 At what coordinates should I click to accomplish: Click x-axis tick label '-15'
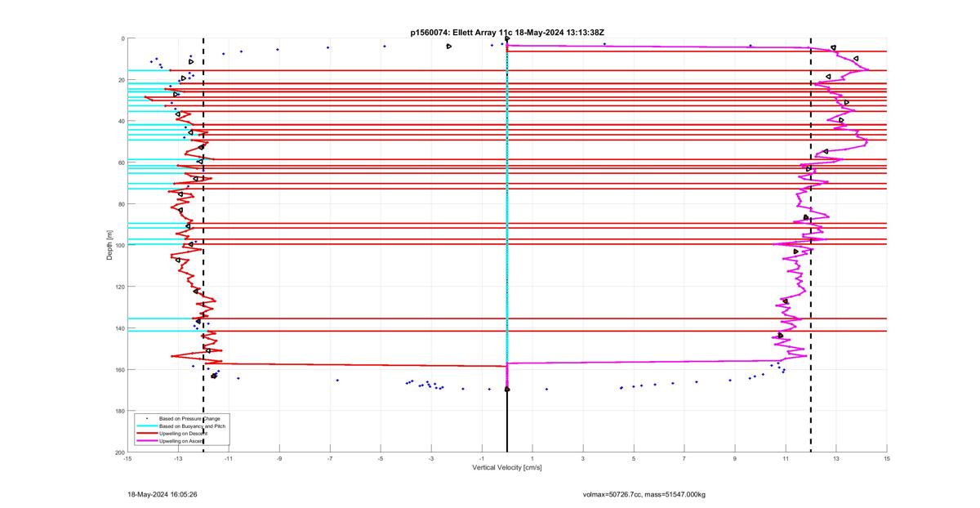point(127,458)
